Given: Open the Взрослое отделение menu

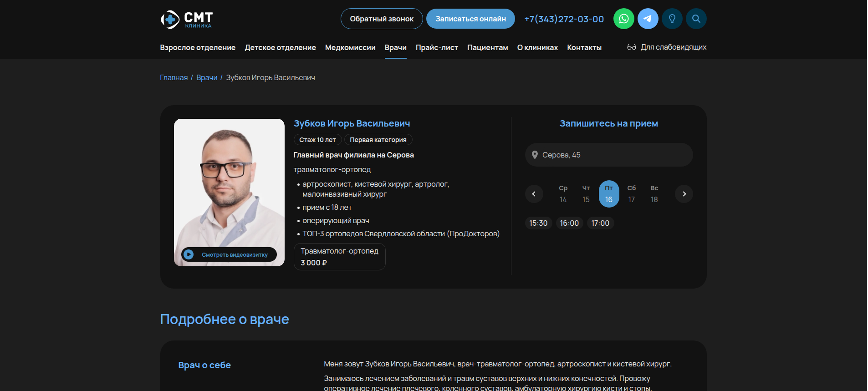Looking at the screenshot, I should 198,47.
